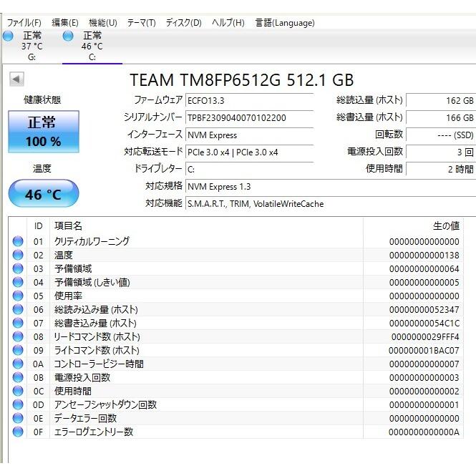Image resolution: width=476 pixels, height=476 pixels.
Task: Click the firmware ECFO13.3 field
Action: click(248, 101)
